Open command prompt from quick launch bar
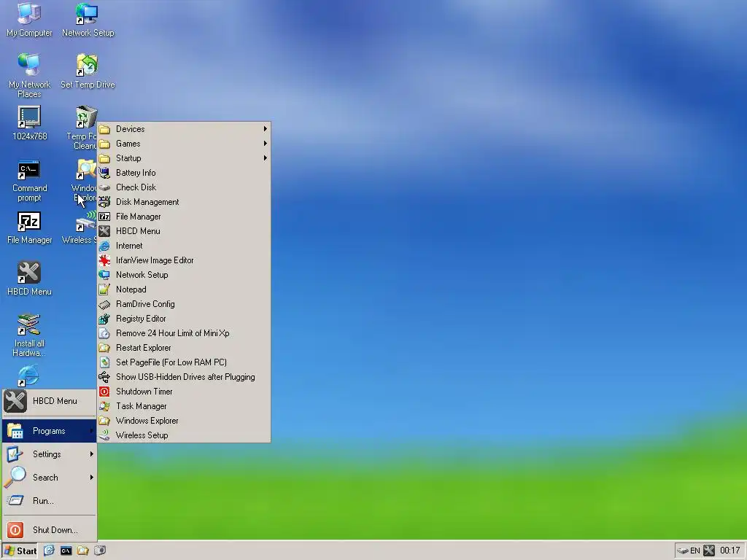747x560 pixels. (66, 551)
